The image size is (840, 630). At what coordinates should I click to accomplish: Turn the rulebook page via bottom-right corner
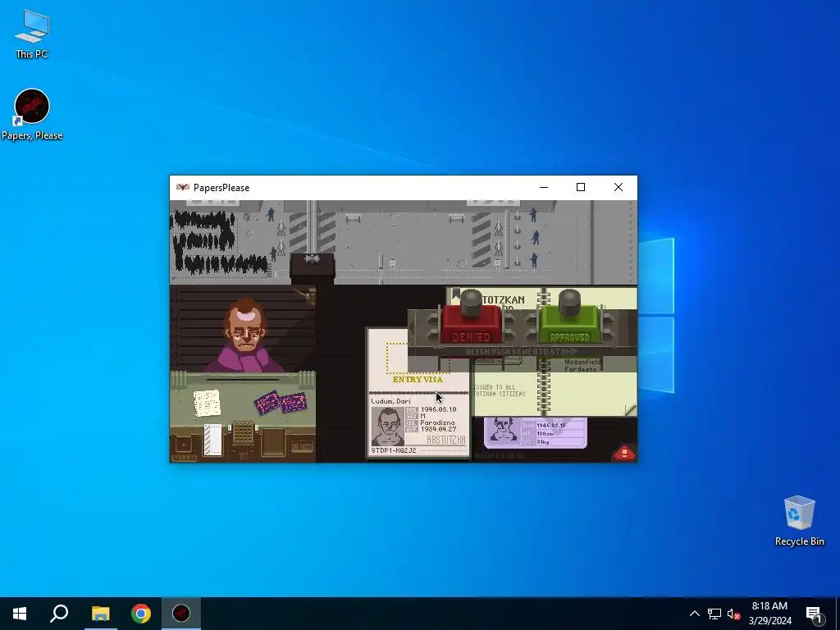pos(631,410)
